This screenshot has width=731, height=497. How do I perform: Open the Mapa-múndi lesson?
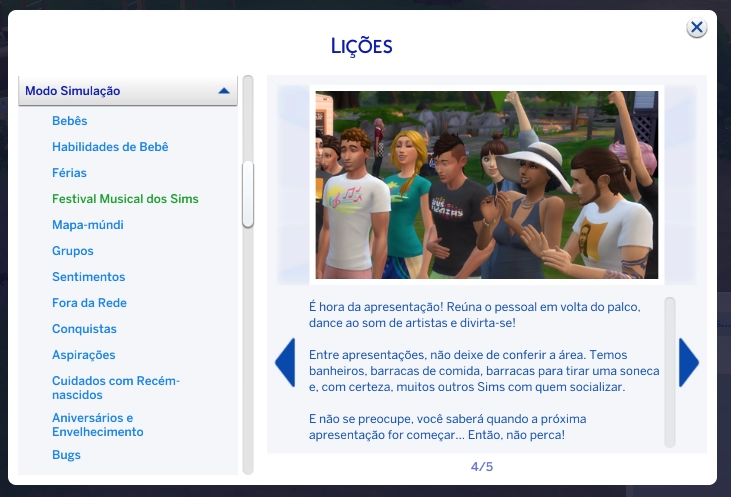88,225
